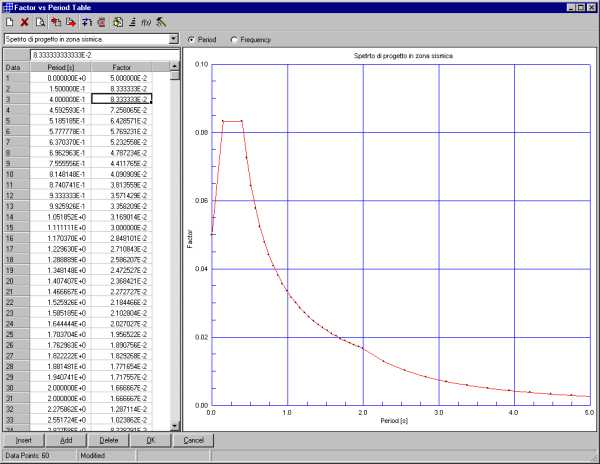
Task: Confirm with the OK button
Action: (x=151, y=440)
